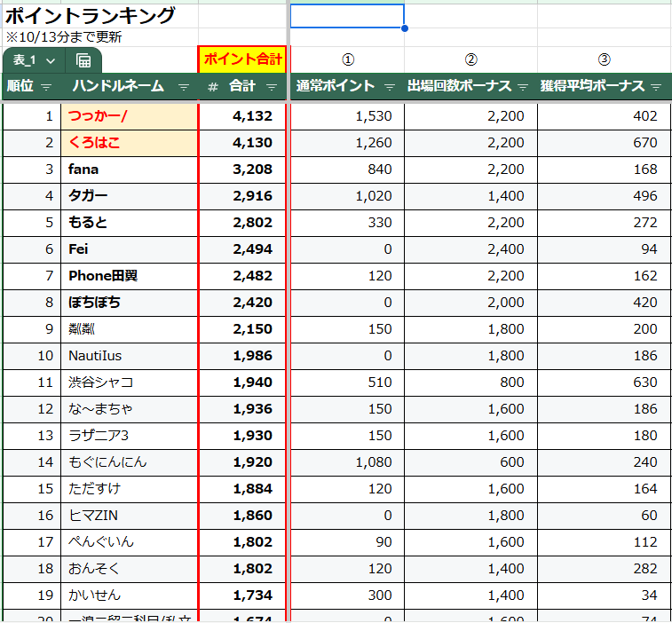The width and height of the screenshot is (672, 623).
Task: Select the name cell ただすけ
Action: click(x=130, y=488)
